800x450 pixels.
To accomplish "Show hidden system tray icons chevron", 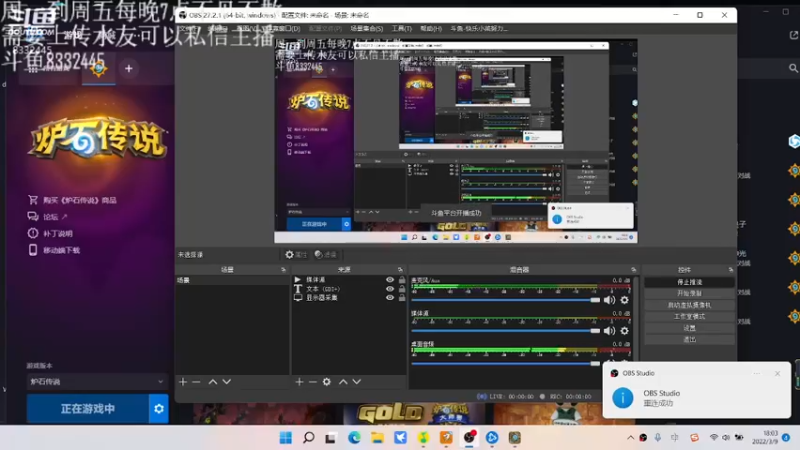I will 631,437.
